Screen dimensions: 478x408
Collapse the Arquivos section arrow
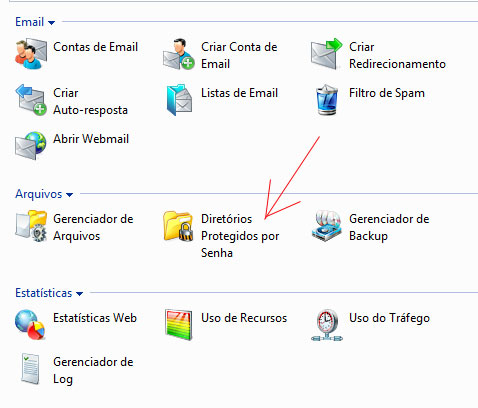click(x=69, y=195)
